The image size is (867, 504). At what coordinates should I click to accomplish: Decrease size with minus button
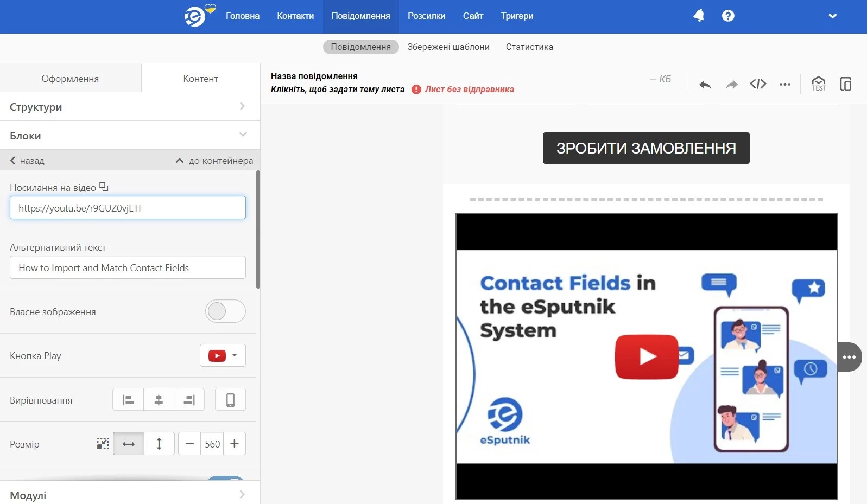pyautogui.click(x=189, y=444)
